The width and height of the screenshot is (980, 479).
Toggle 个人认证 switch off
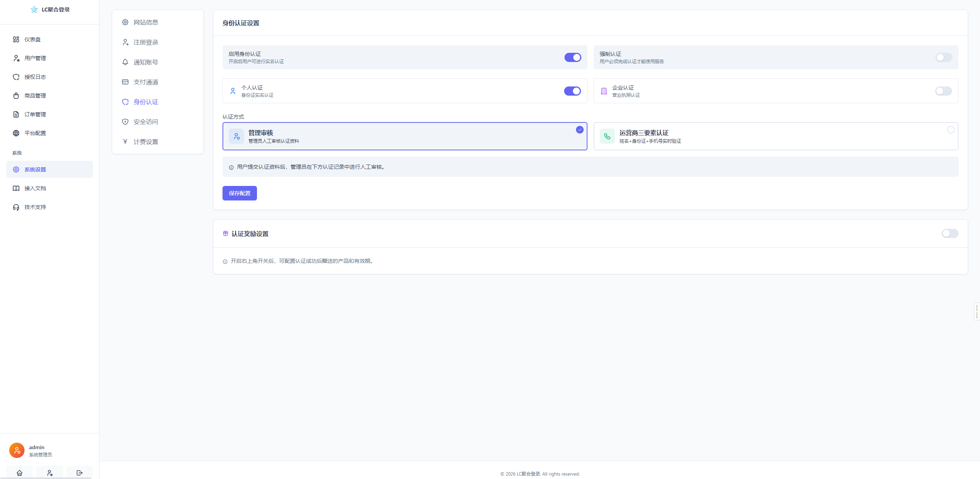(x=572, y=91)
